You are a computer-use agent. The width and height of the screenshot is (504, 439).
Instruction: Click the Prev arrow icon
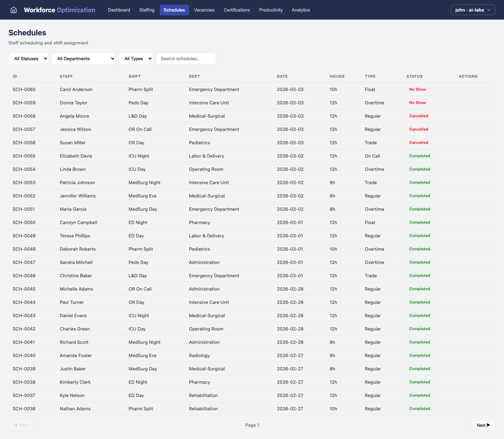point(16,425)
